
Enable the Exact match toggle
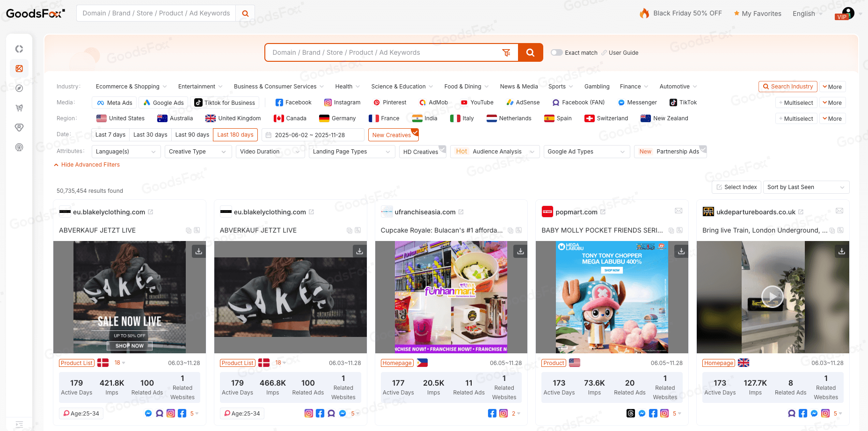(x=556, y=52)
